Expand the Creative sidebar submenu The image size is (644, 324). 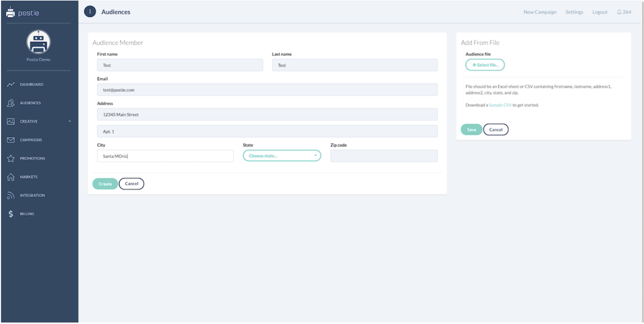(x=70, y=121)
